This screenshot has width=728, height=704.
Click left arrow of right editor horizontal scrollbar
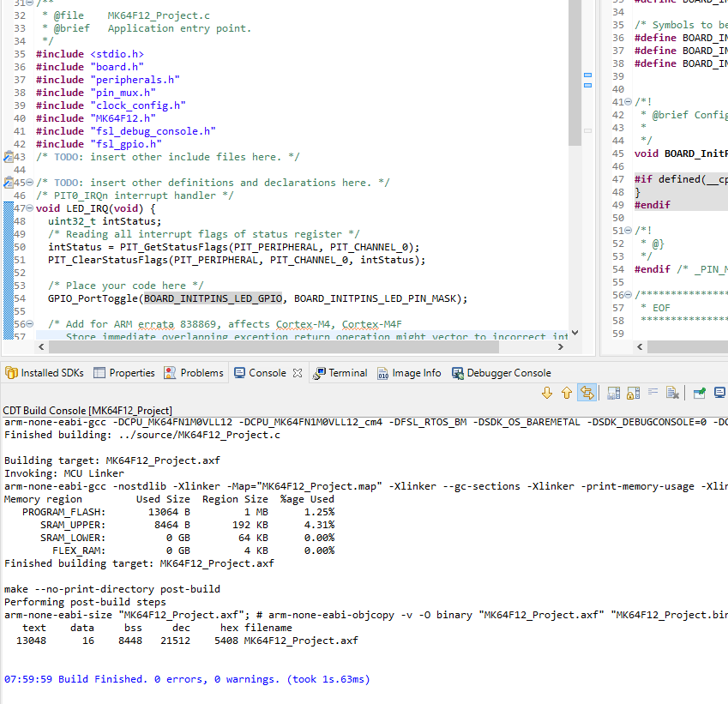coord(640,347)
